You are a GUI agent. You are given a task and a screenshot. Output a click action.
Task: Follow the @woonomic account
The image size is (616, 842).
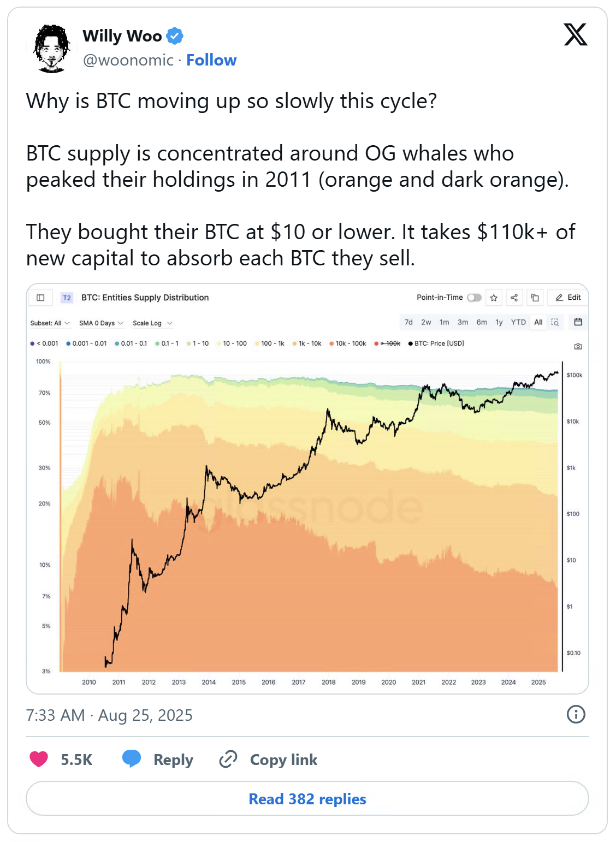pos(211,60)
